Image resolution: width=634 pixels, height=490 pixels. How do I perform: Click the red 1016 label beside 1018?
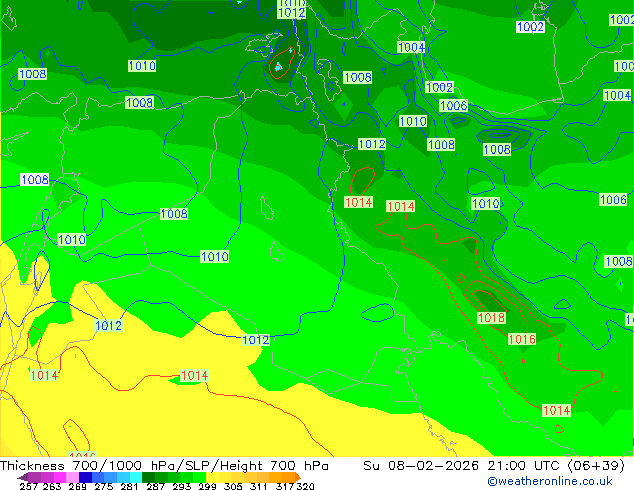(522, 339)
